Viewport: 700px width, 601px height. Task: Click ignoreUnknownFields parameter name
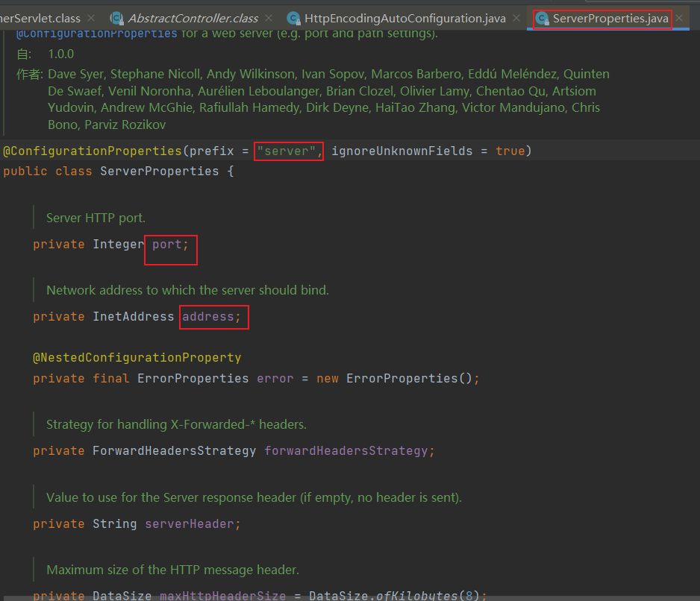pyautogui.click(x=401, y=151)
